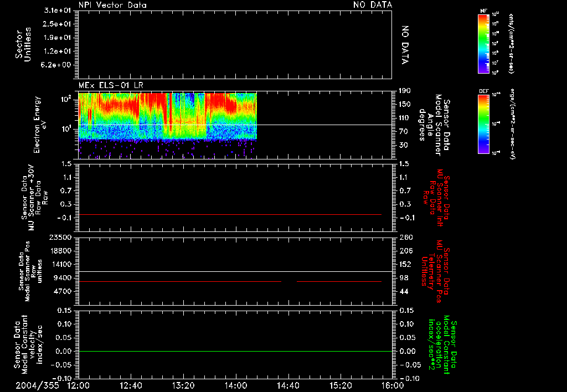Image resolution: width=567 pixels, height=392 pixels.
Task: Click the "18800" scanner position axis value
Action: (60, 251)
